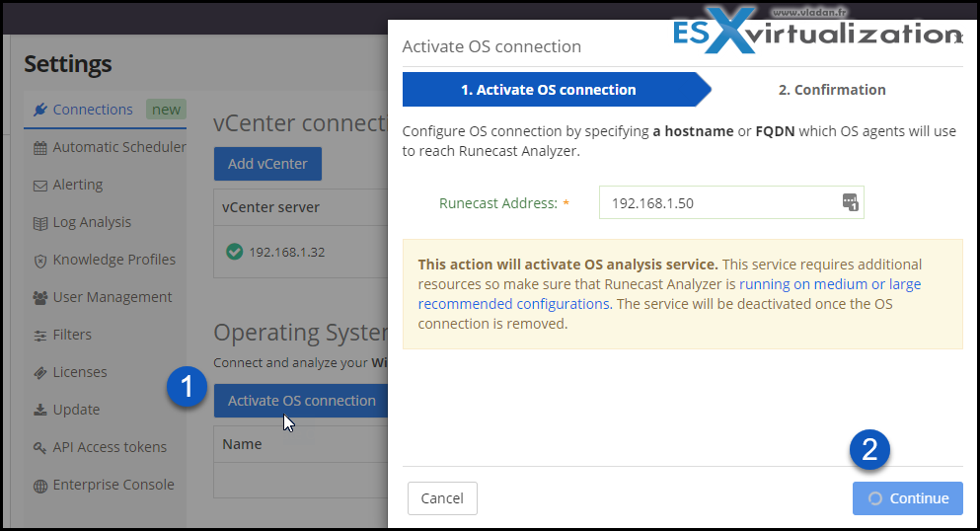The width and height of the screenshot is (980, 531).
Task: Click the Automatic Scheduler calendar icon
Action: click(40, 148)
